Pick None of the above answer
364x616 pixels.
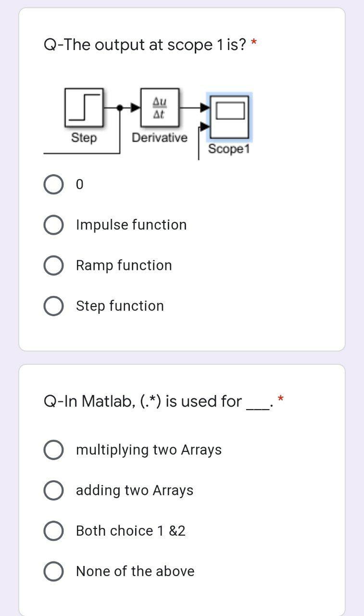(x=53, y=571)
